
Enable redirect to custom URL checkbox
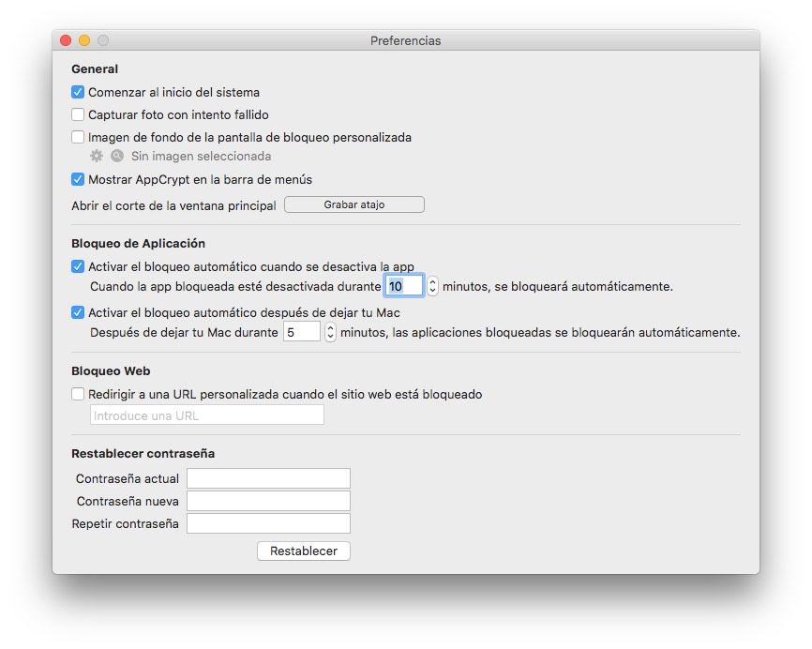[78, 395]
